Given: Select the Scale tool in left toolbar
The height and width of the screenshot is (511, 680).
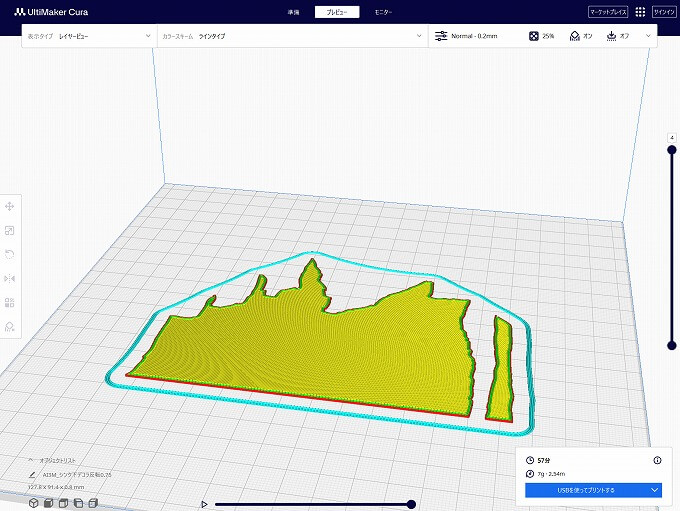Looking at the screenshot, I should (9, 230).
